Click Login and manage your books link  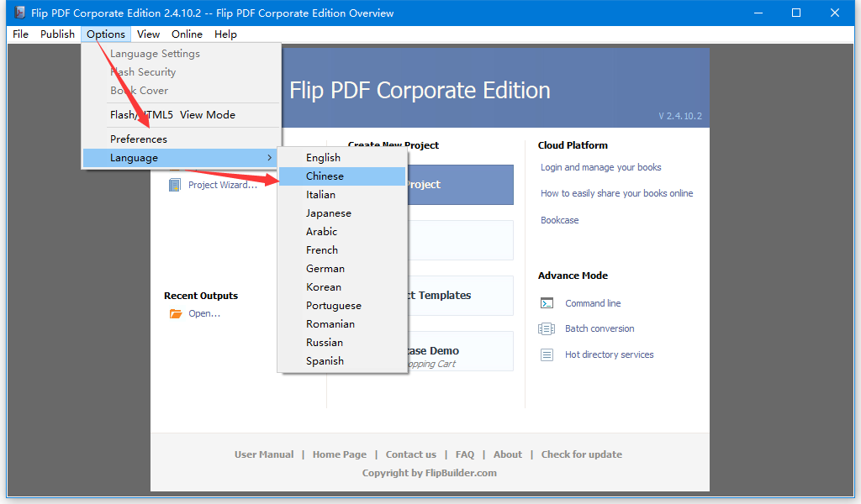pyautogui.click(x=600, y=167)
